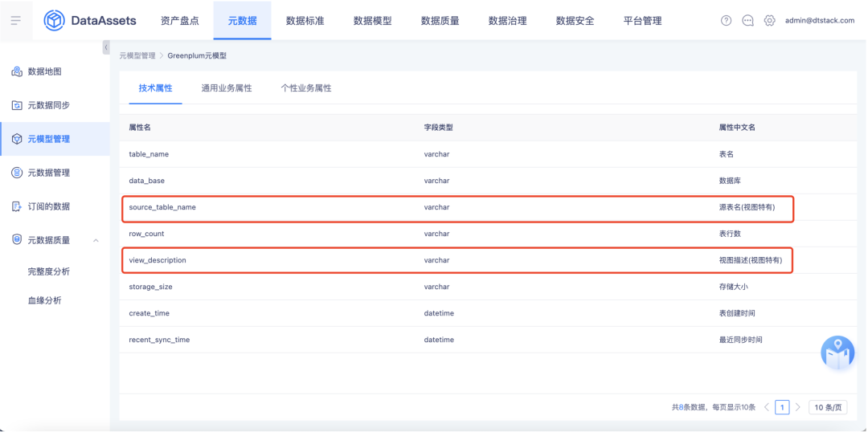Open the settings gear icon
This screenshot has height=432, width=868.
(x=769, y=20)
